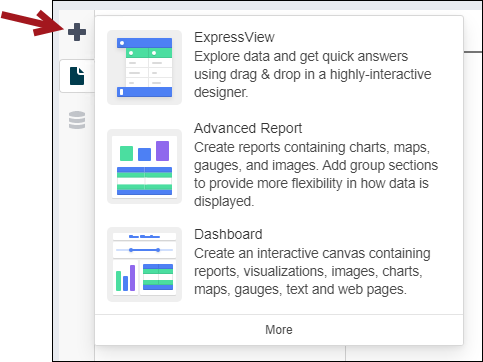Click the Dashboard description about interactive canvas
Viewport: 483px width, 362px height.
312,271
